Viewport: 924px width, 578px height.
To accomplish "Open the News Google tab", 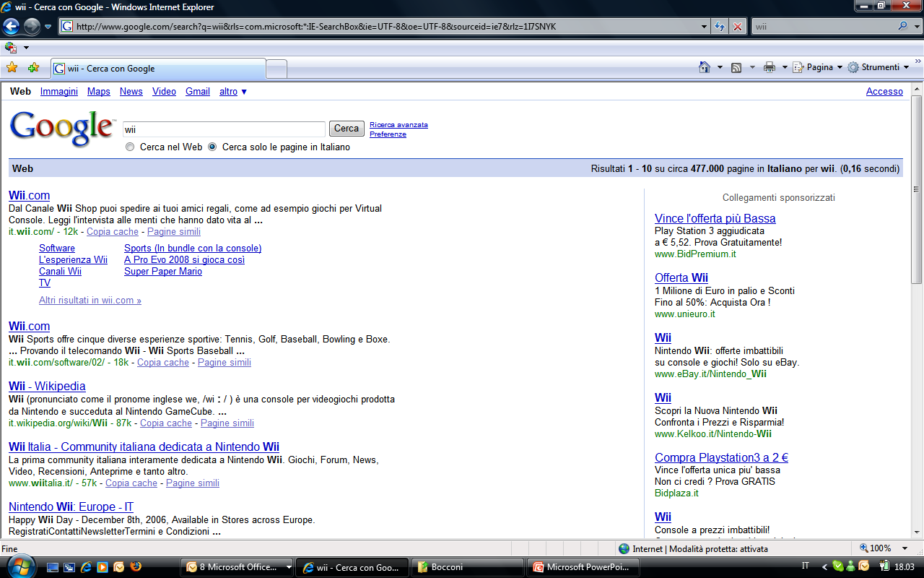I will click(x=131, y=92).
